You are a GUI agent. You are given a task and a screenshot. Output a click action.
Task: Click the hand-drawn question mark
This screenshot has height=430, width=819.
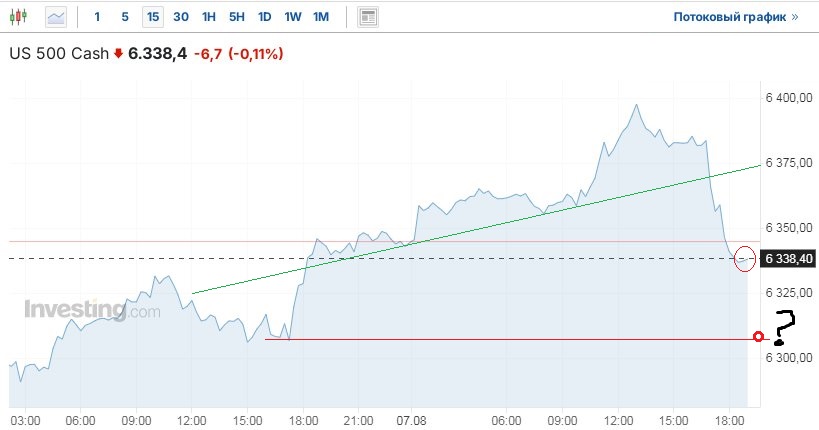[x=785, y=329]
